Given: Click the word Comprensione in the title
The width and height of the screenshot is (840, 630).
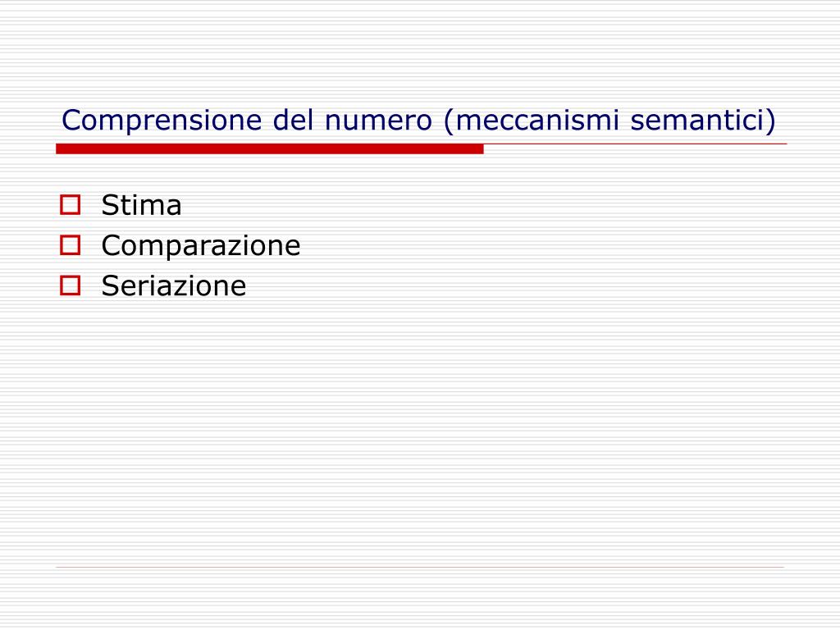Looking at the screenshot, I should click(162, 121).
